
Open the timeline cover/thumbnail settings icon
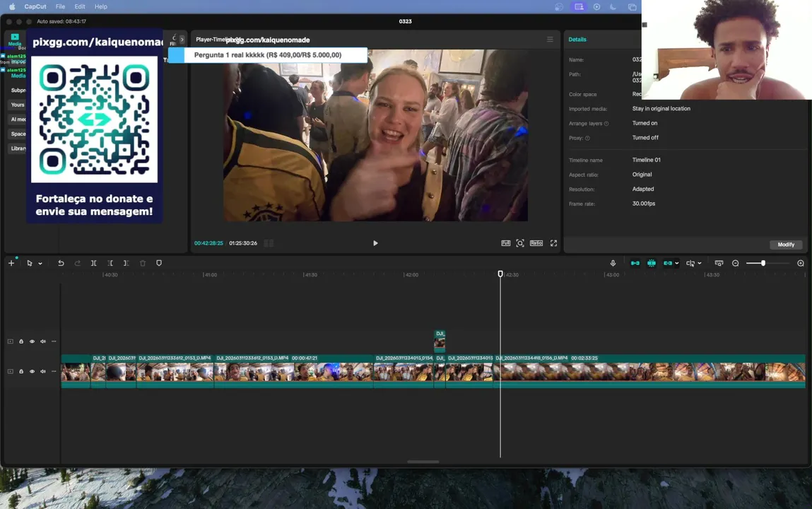[719, 263]
